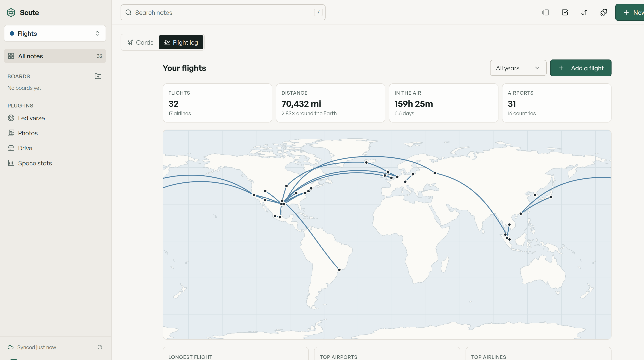Viewport: 644px width, 360px height.
Task: Focus the Search notes field
Action: click(x=223, y=13)
